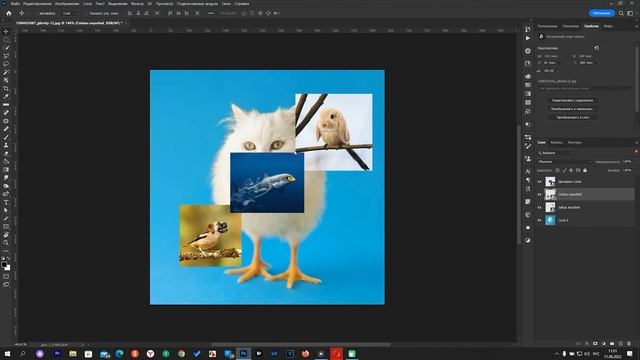
Task: Create a new layer icon
Action: click(620, 344)
